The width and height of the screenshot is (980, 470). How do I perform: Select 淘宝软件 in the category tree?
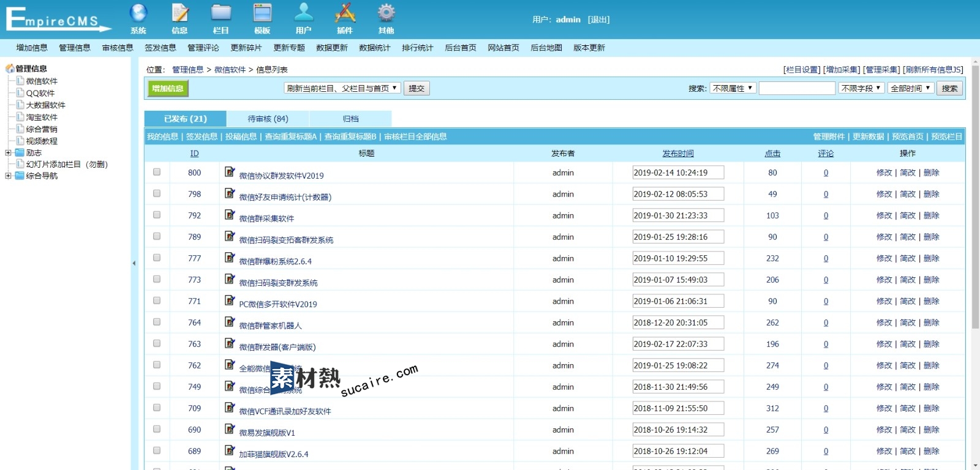click(42, 117)
